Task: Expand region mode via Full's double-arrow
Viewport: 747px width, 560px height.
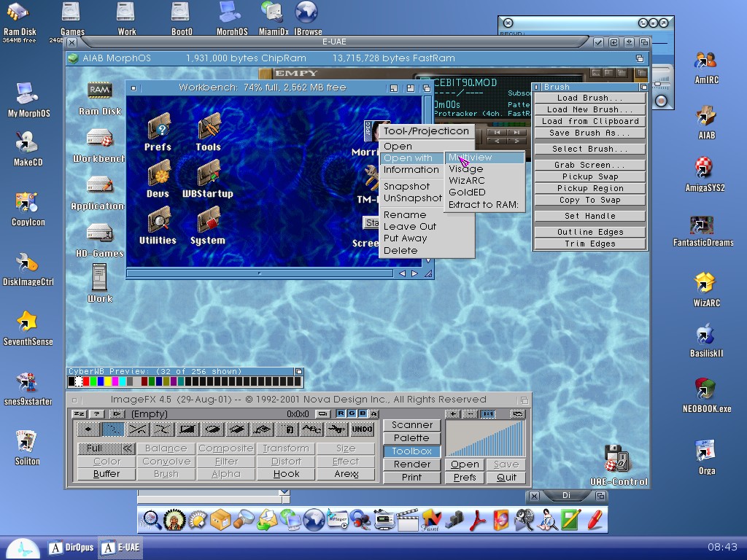Action: pyautogui.click(x=127, y=448)
